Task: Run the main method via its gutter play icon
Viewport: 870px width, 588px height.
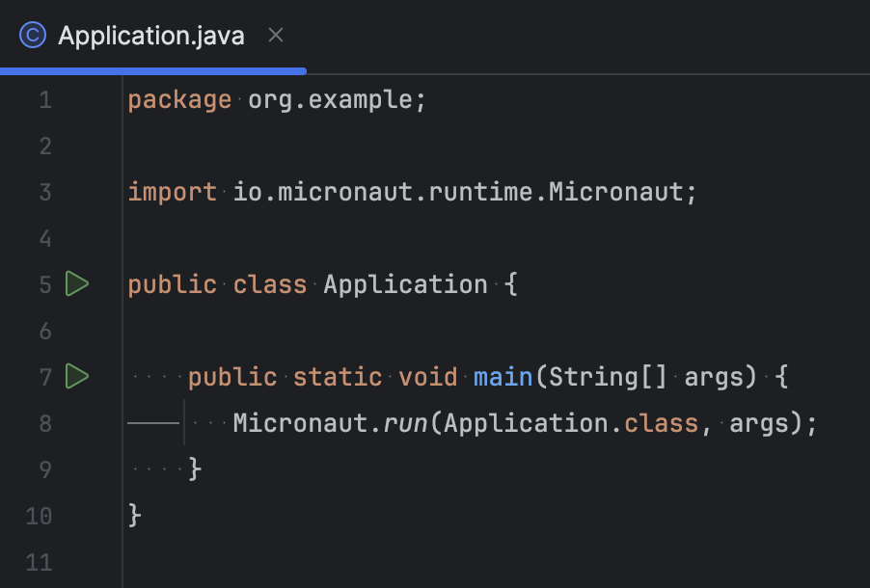Action: click(76, 376)
